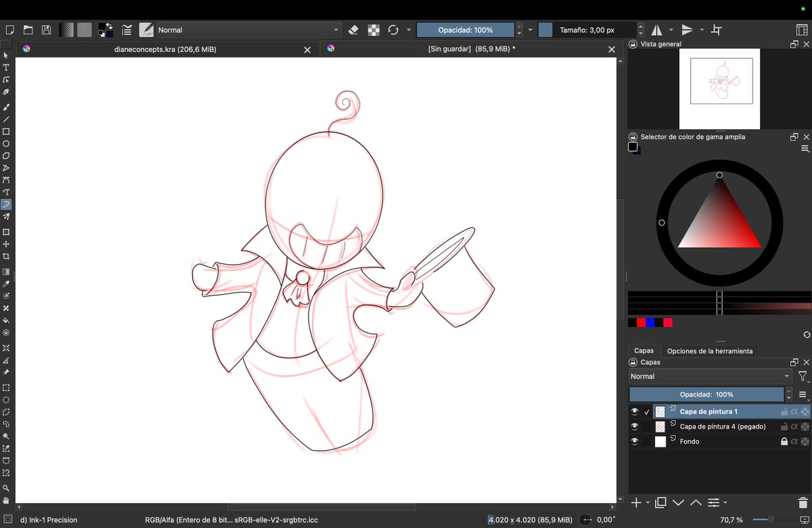The height and width of the screenshot is (528, 812).
Task: Activate the Gradient draw tool
Action: [x=6, y=271]
